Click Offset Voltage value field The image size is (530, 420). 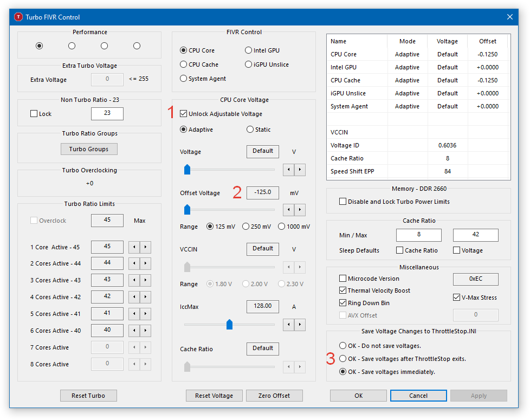pyautogui.click(x=263, y=192)
